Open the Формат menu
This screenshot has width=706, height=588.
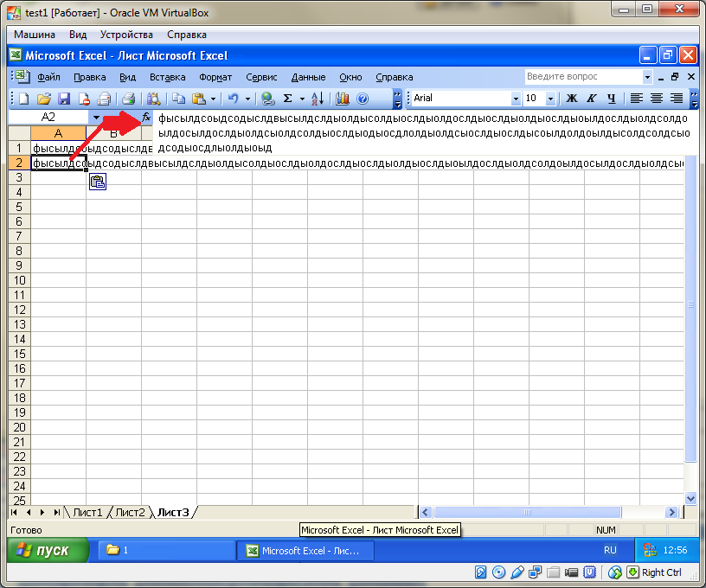215,77
